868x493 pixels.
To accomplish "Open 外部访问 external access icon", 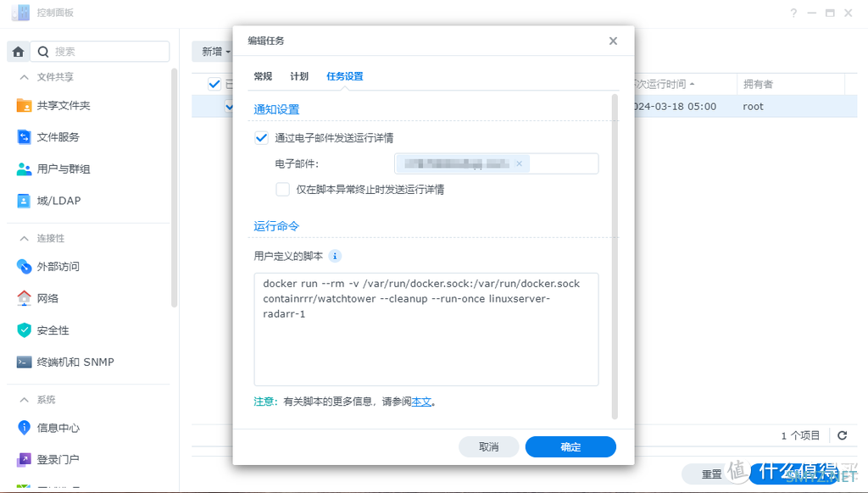I will tap(24, 267).
